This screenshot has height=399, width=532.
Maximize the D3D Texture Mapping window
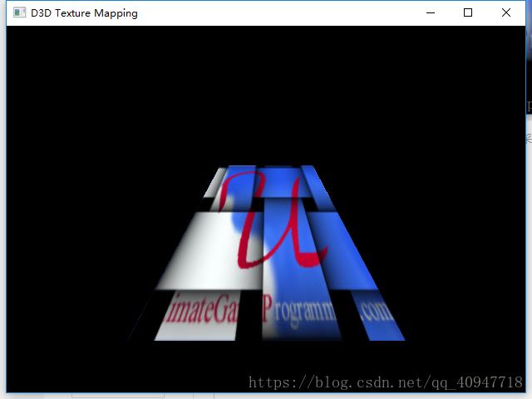pos(468,13)
